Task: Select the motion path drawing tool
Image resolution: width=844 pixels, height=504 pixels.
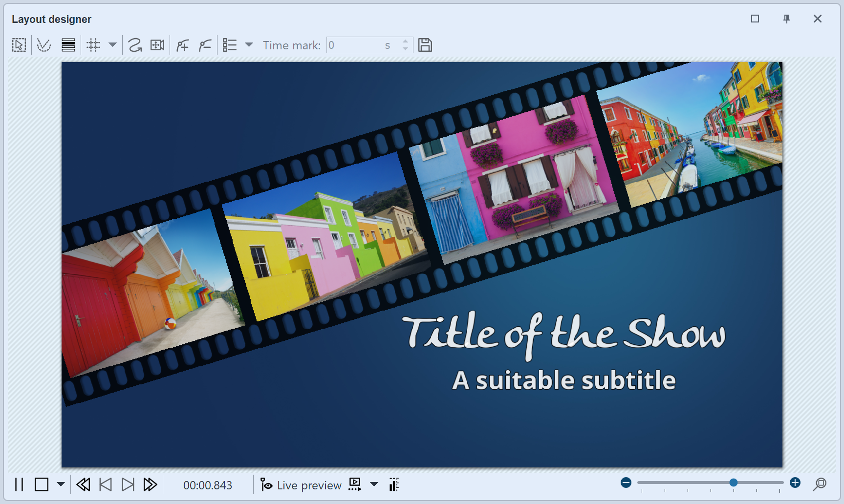Action: tap(134, 45)
